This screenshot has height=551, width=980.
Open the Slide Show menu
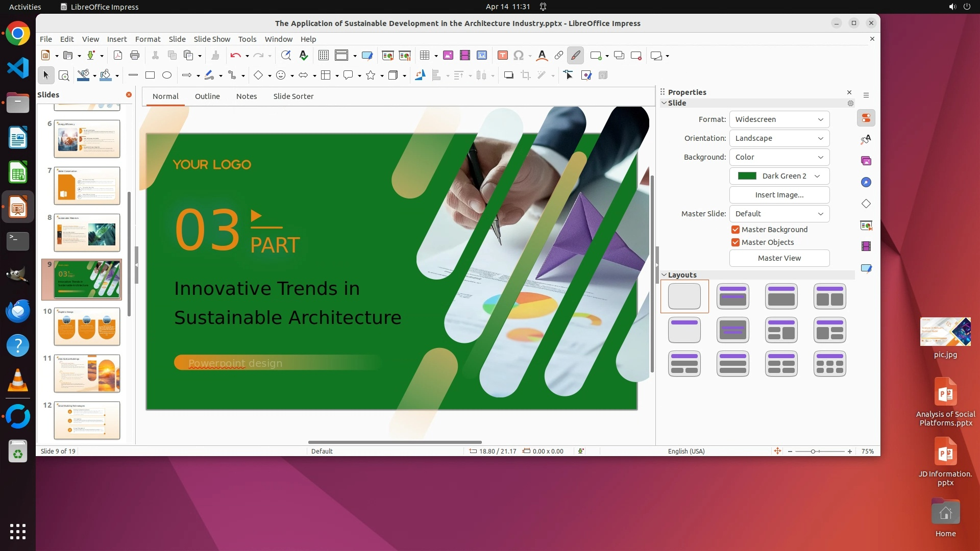212,39
